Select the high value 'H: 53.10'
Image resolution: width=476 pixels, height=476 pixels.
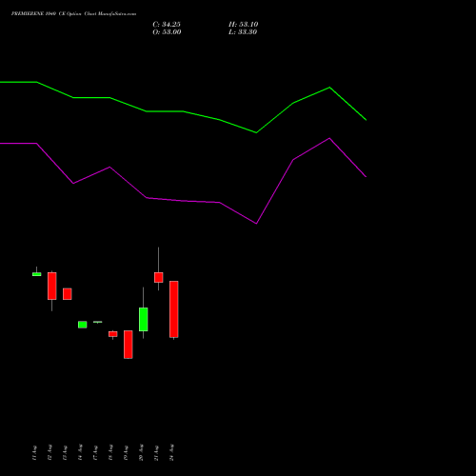click(244, 25)
